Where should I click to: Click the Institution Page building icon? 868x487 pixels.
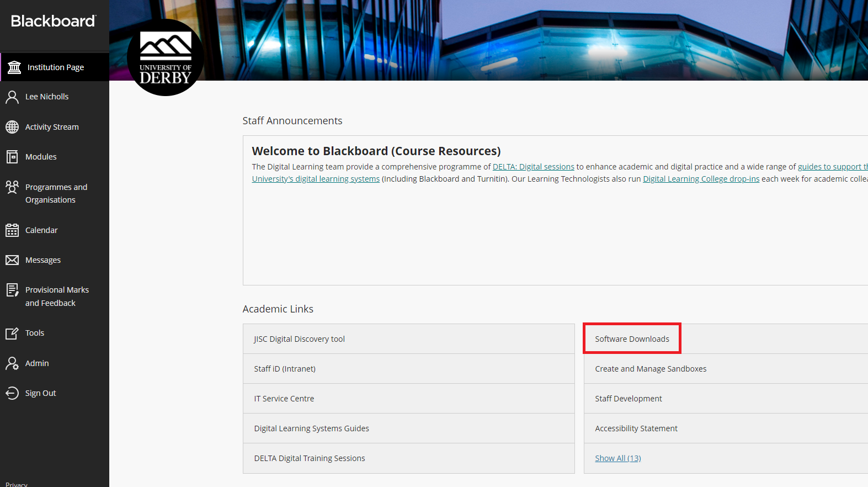[14, 67]
